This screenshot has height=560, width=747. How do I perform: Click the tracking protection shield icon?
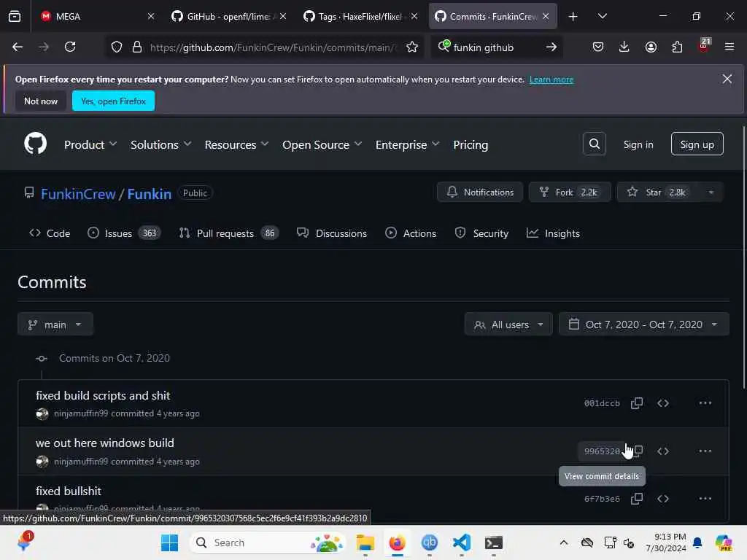(117, 47)
